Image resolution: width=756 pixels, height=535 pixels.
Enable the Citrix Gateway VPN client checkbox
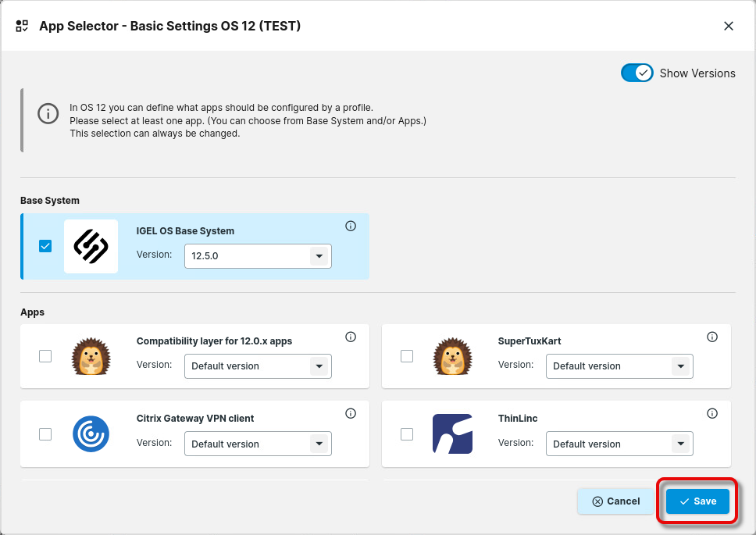[45, 433]
